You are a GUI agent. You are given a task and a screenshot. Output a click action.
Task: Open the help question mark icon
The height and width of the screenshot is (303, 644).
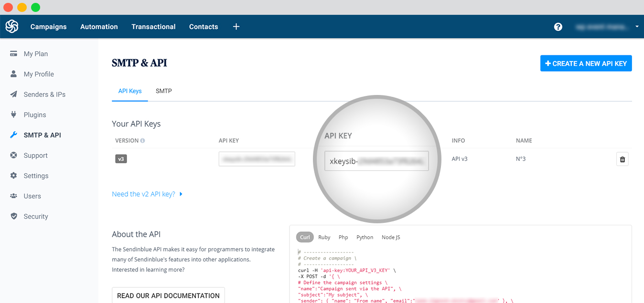click(558, 27)
